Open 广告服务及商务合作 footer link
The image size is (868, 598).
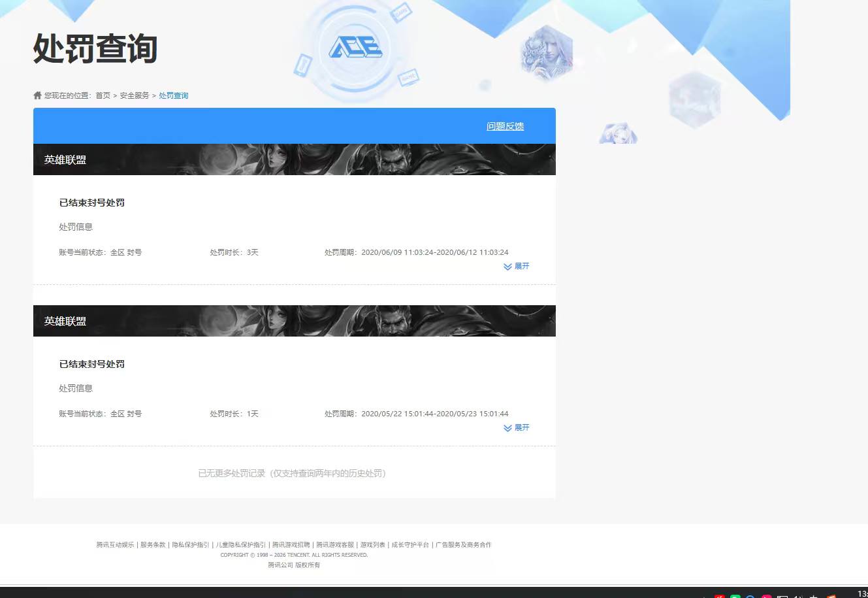[464, 544]
